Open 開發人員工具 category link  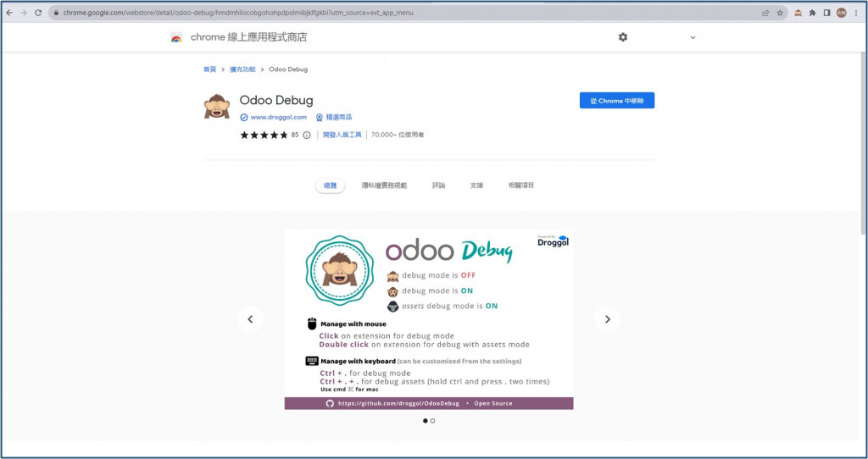(x=342, y=135)
